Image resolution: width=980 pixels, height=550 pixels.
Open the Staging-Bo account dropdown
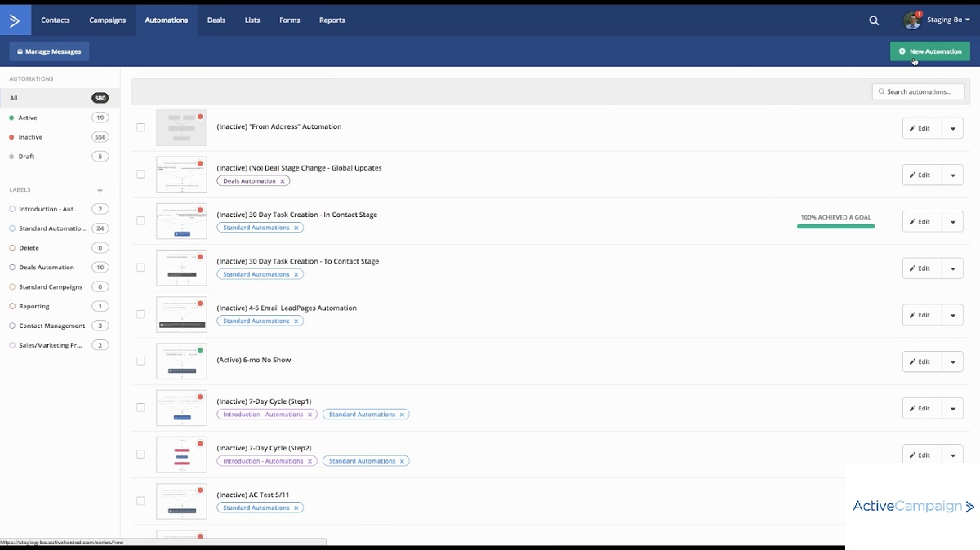(x=948, y=20)
